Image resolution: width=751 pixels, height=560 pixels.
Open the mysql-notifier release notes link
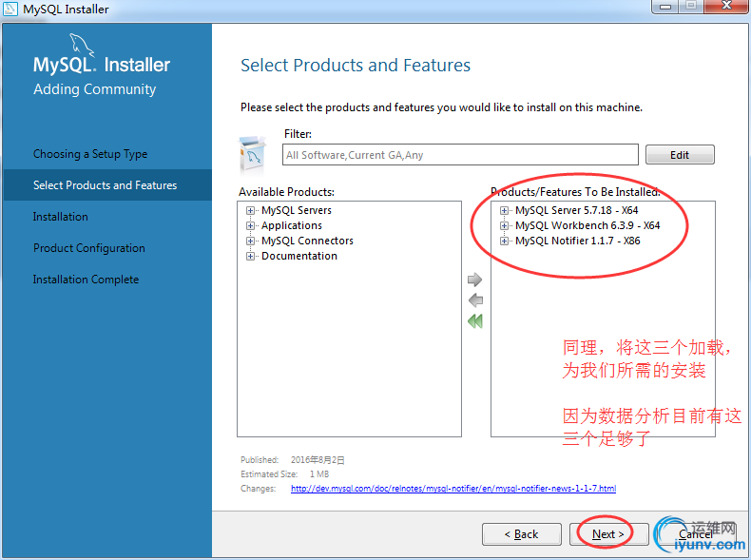tap(453, 489)
